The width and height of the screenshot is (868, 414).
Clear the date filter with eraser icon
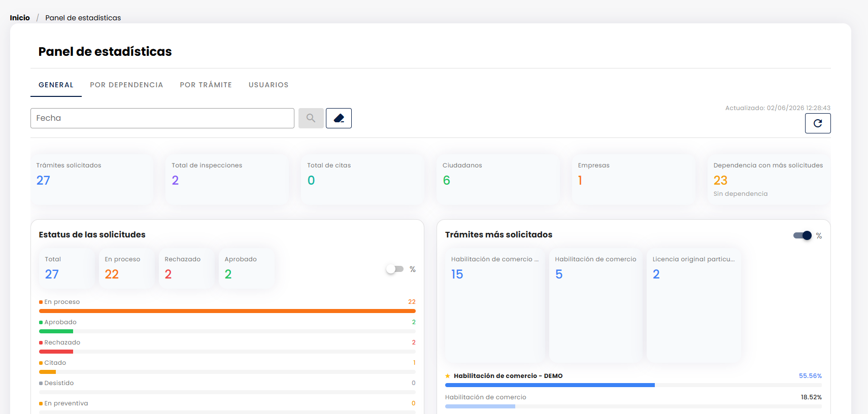[x=339, y=118]
